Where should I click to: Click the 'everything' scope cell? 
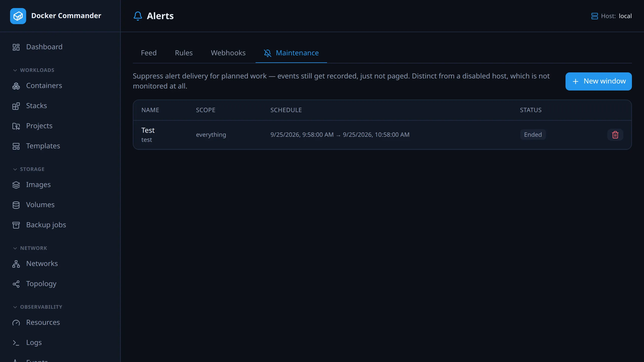211,135
